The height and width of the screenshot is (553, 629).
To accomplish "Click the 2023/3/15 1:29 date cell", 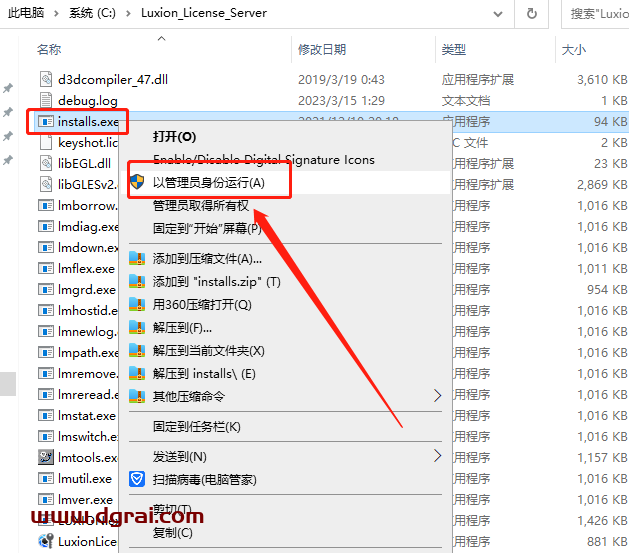I will click(x=341, y=101).
